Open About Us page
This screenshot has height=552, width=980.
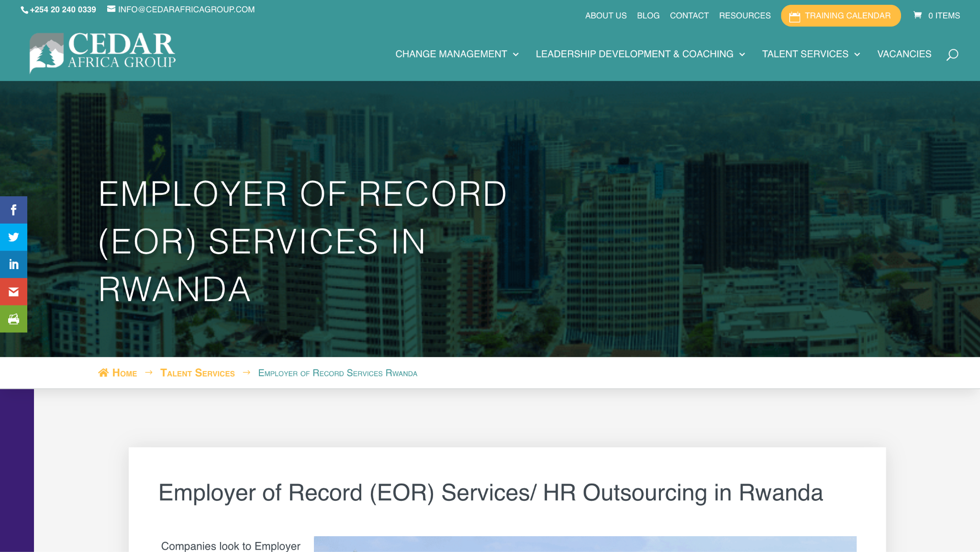(606, 15)
